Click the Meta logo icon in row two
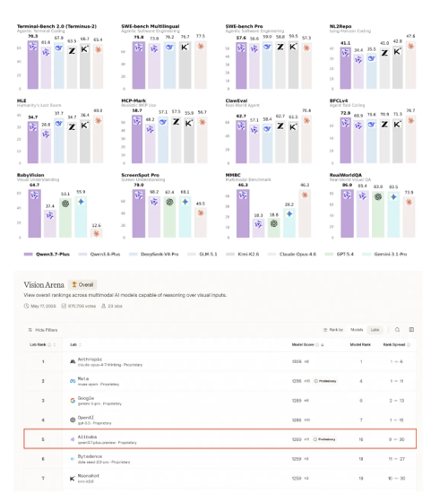The width and height of the screenshot is (448, 494). 73,381
